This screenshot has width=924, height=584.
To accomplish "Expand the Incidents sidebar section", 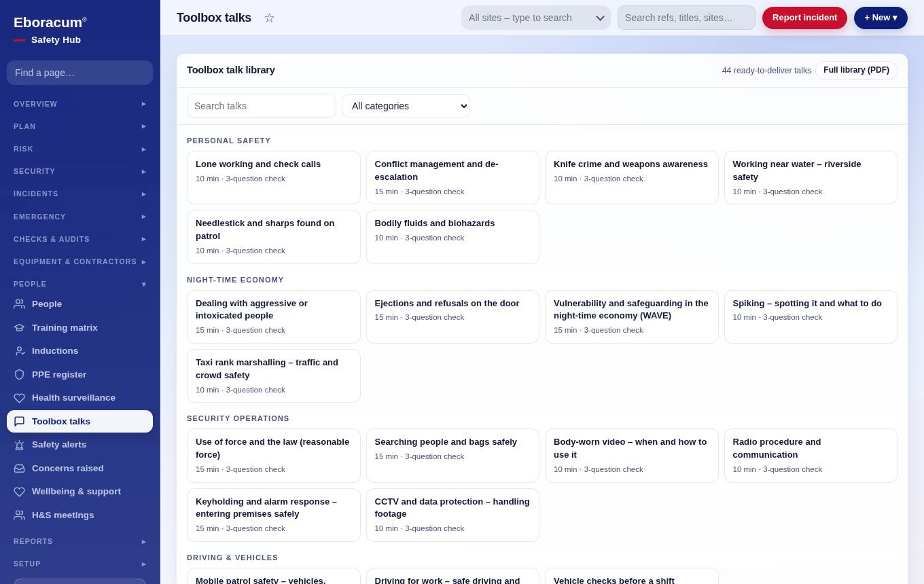I will tap(79, 194).
